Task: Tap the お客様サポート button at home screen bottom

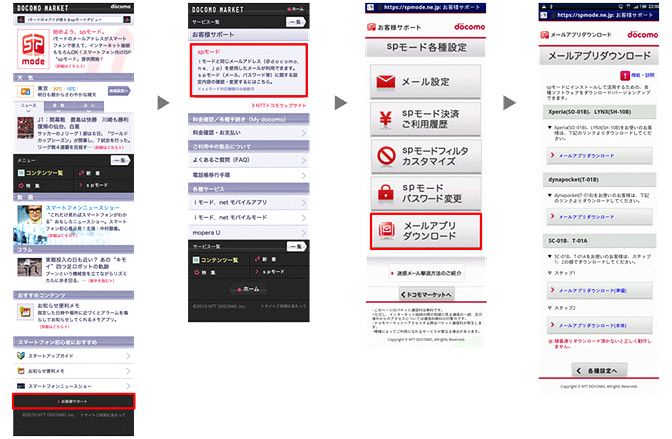Action: click(74, 401)
